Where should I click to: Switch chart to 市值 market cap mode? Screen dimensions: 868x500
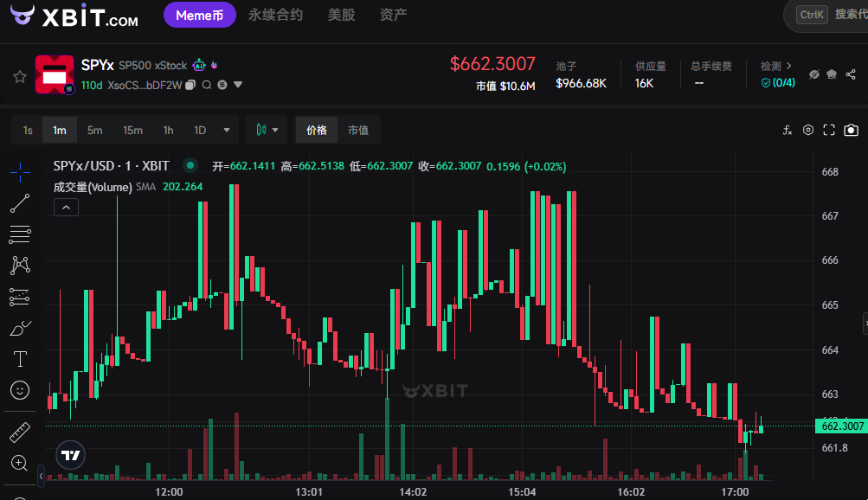pyautogui.click(x=358, y=130)
